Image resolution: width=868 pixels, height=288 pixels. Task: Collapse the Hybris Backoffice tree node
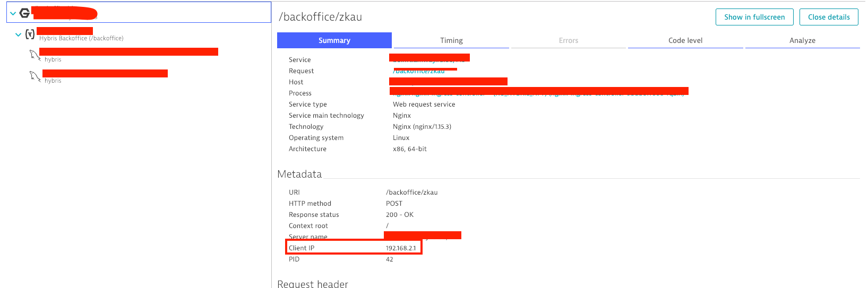[x=19, y=34]
